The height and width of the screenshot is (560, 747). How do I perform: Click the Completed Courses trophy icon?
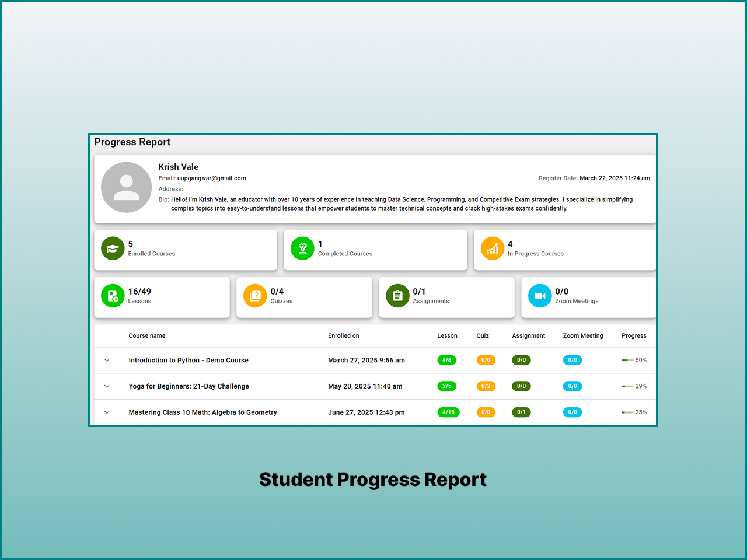302,248
